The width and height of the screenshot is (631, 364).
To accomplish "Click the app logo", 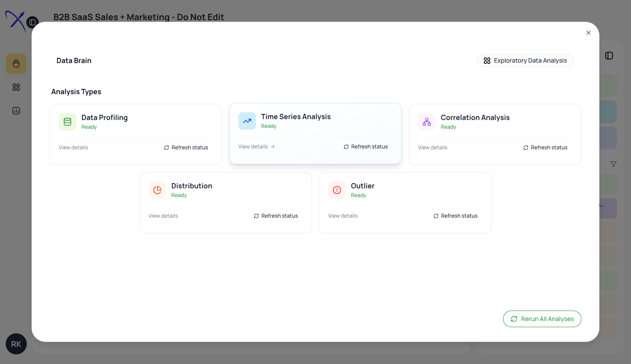I will pyautogui.click(x=15, y=21).
